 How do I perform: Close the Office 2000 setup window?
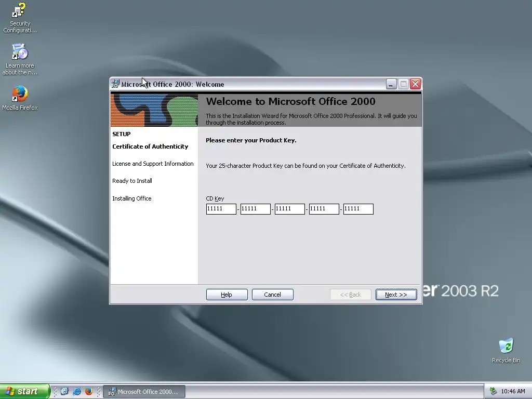(415, 84)
